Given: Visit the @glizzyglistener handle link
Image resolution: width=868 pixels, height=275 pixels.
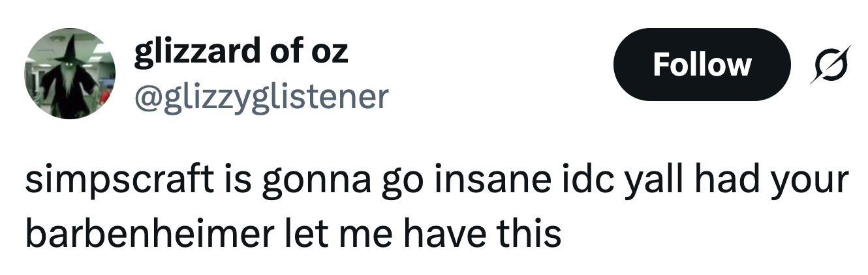Looking at the screenshot, I should 261,96.
